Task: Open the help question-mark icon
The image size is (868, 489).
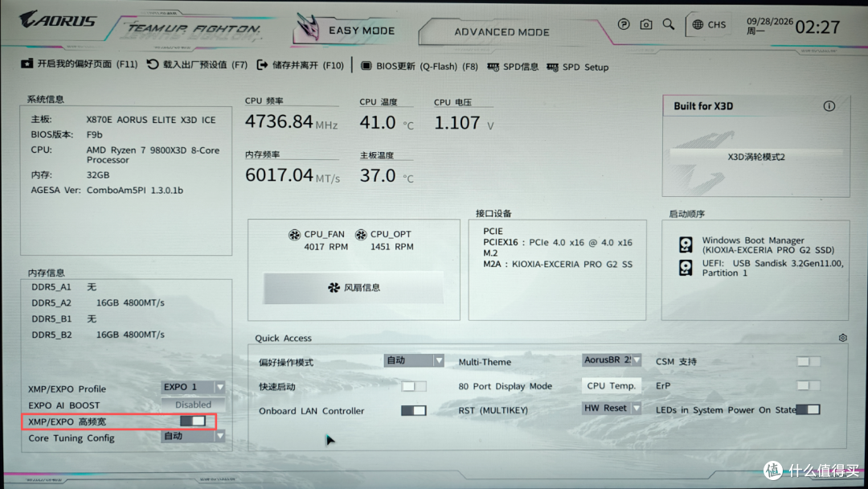Action: click(x=624, y=24)
